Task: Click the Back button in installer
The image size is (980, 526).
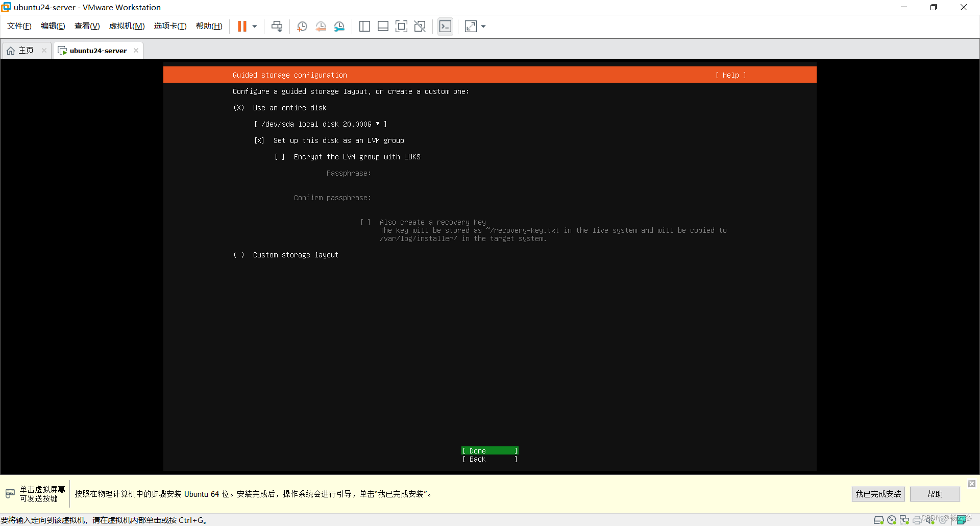Action: (490, 459)
